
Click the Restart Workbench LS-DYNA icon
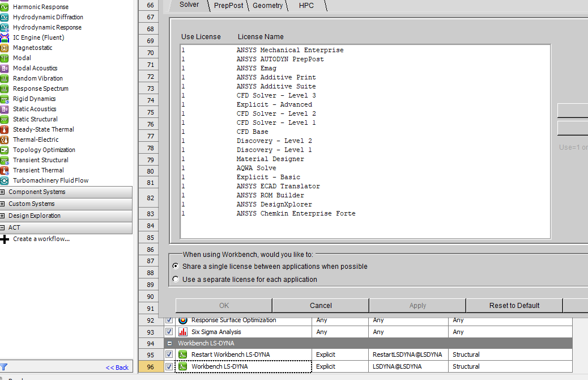point(182,354)
